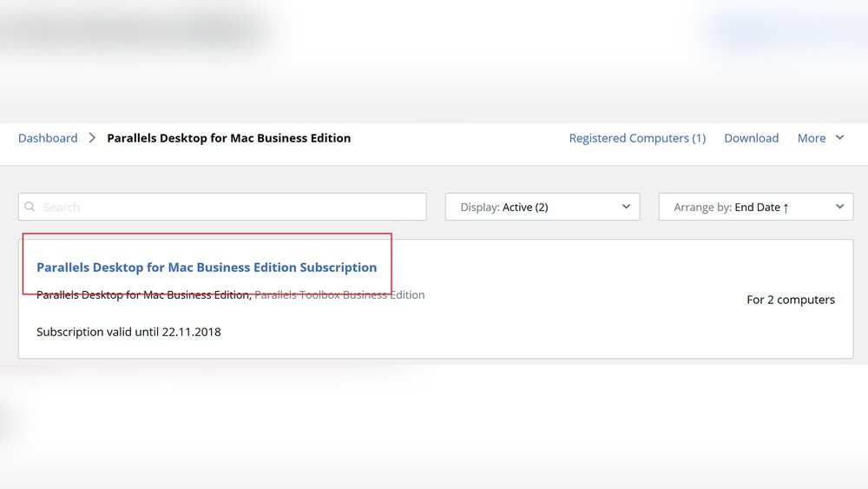Open Parallels Desktop Business Edition Subscription link

click(207, 267)
